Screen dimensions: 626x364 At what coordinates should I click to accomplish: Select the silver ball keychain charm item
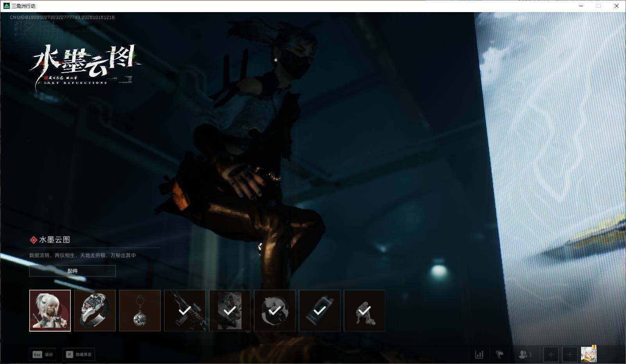[x=140, y=310]
